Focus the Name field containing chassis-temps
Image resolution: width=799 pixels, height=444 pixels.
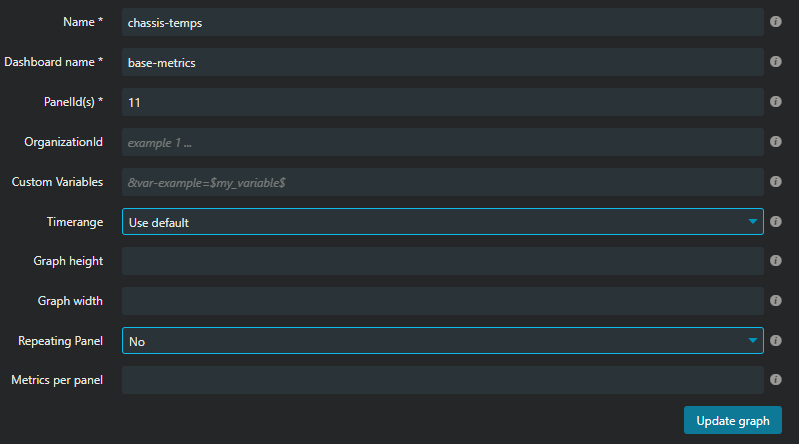[x=442, y=22]
